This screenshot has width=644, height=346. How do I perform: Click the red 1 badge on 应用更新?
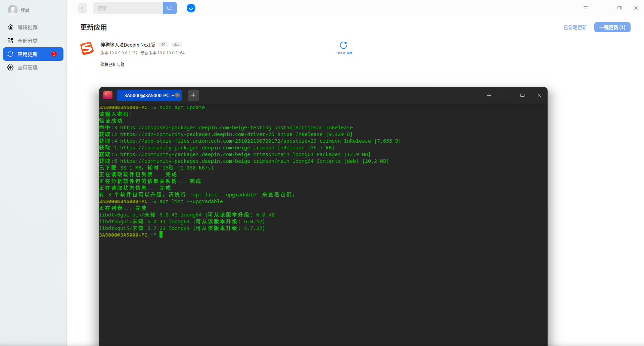(x=54, y=54)
